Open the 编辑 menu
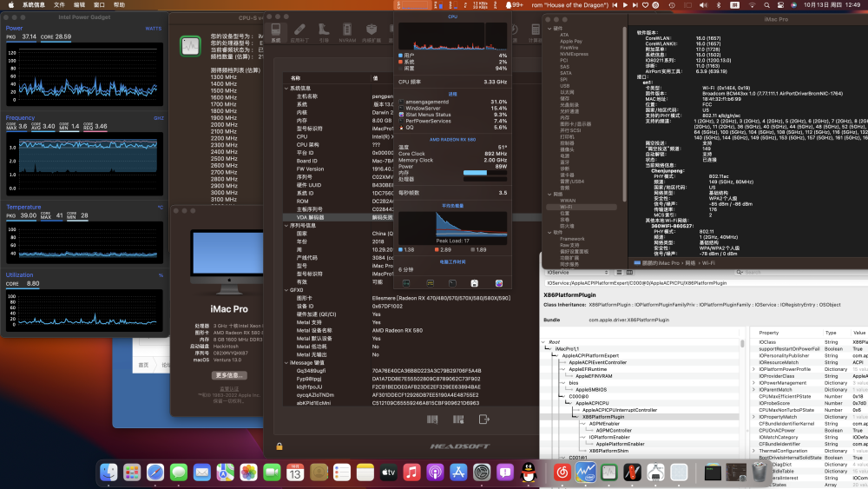The width and height of the screenshot is (868, 489). (79, 5)
